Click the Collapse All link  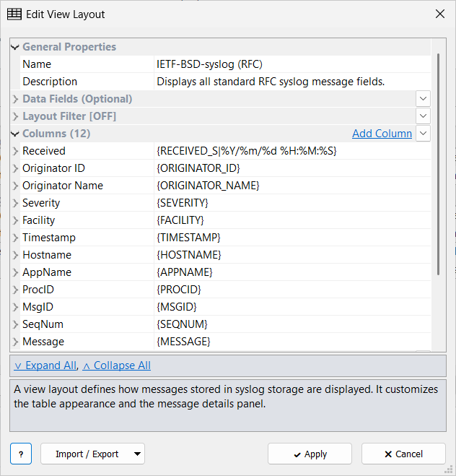(x=117, y=365)
